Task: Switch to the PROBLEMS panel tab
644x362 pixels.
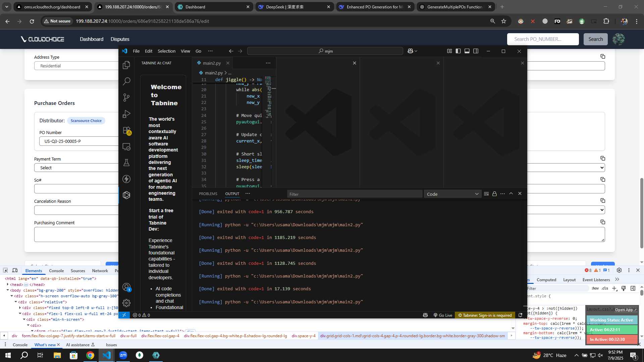Action: [x=208, y=194]
